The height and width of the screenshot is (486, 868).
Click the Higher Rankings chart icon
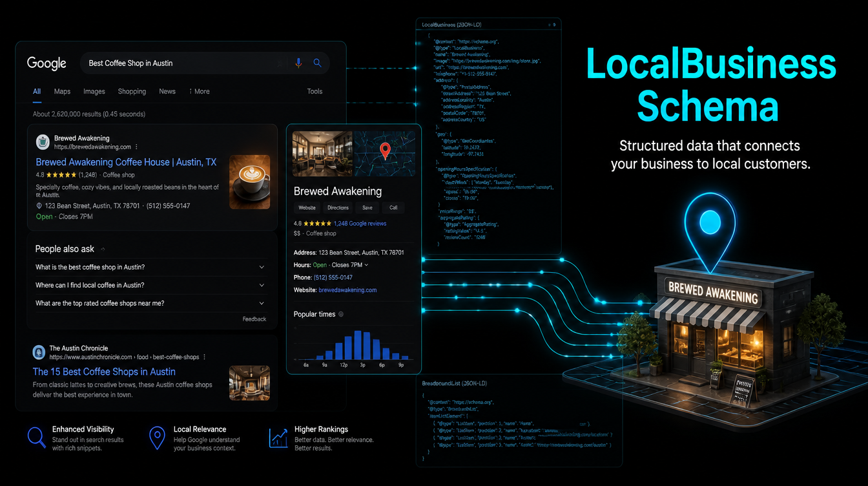coord(278,438)
